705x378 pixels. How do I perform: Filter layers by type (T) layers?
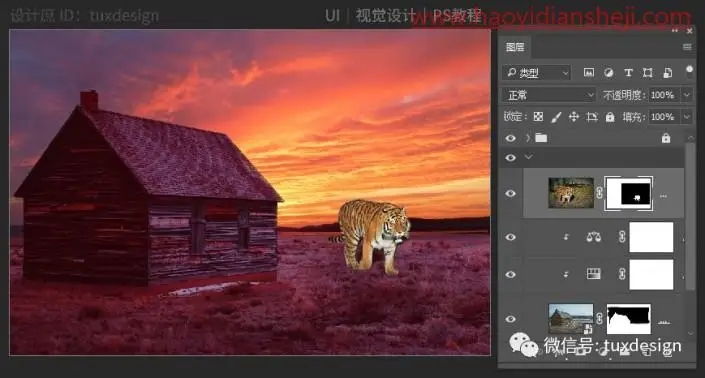pyautogui.click(x=628, y=72)
